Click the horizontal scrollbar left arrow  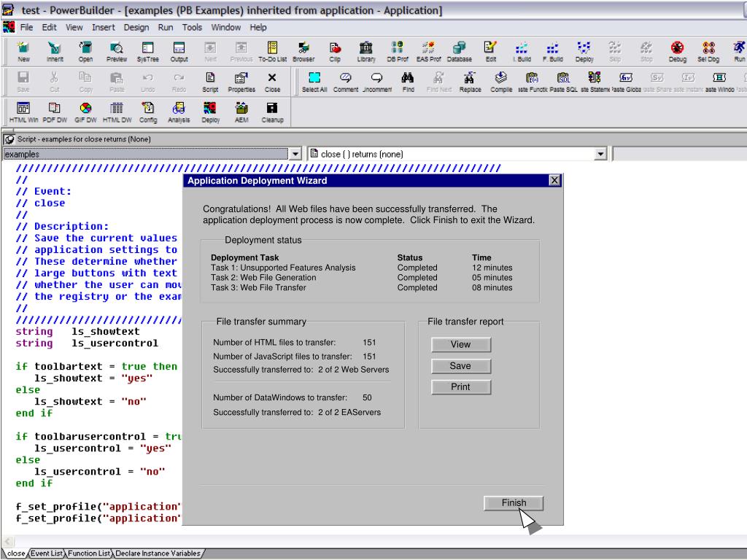click(x=7, y=542)
